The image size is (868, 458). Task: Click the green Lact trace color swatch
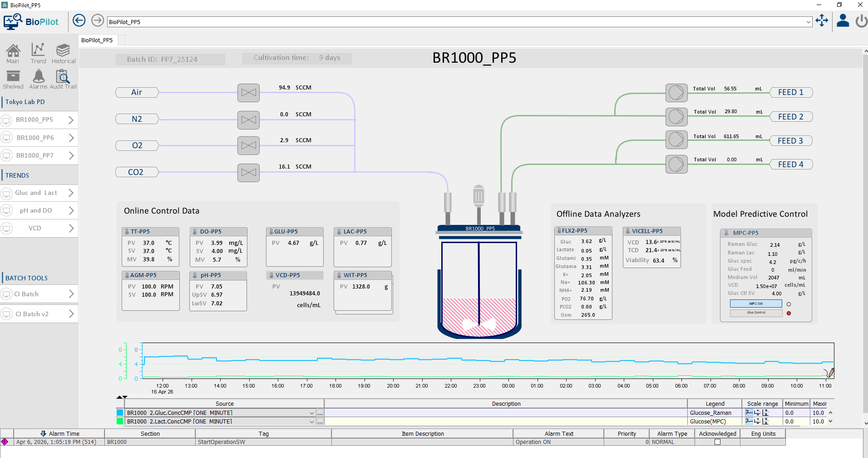click(120, 421)
